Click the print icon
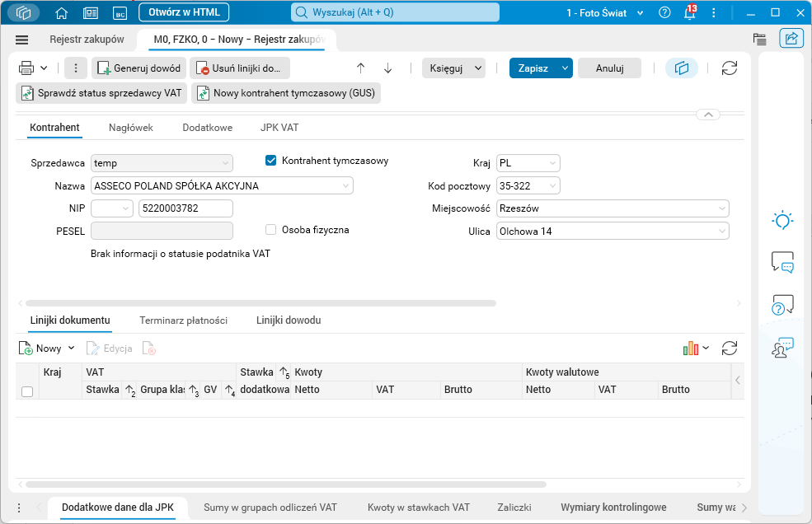Viewport: 812px width, 524px height. pyautogui.click(x=26, y=68)
